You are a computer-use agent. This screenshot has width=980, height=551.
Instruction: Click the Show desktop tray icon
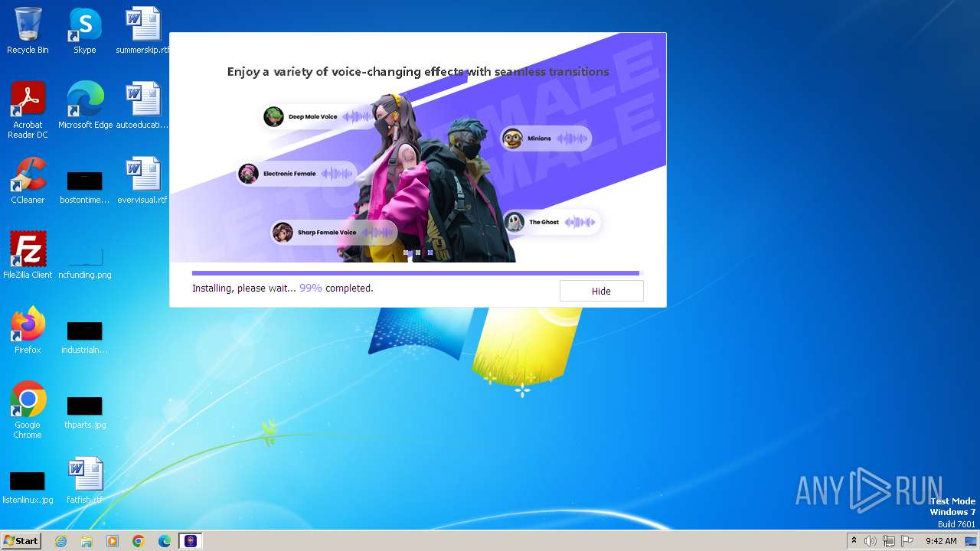(x=972, y=541)
